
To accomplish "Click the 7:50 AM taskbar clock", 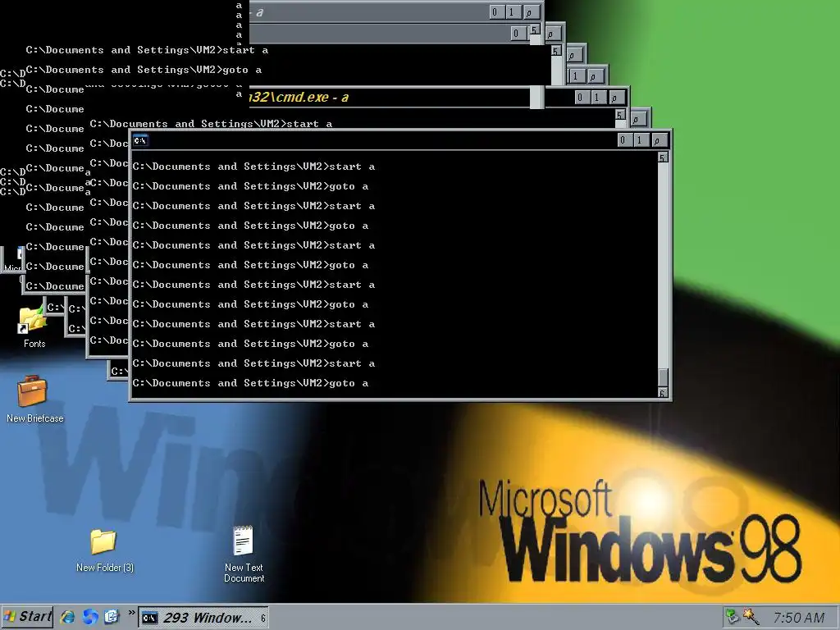I will coord(798,618).
